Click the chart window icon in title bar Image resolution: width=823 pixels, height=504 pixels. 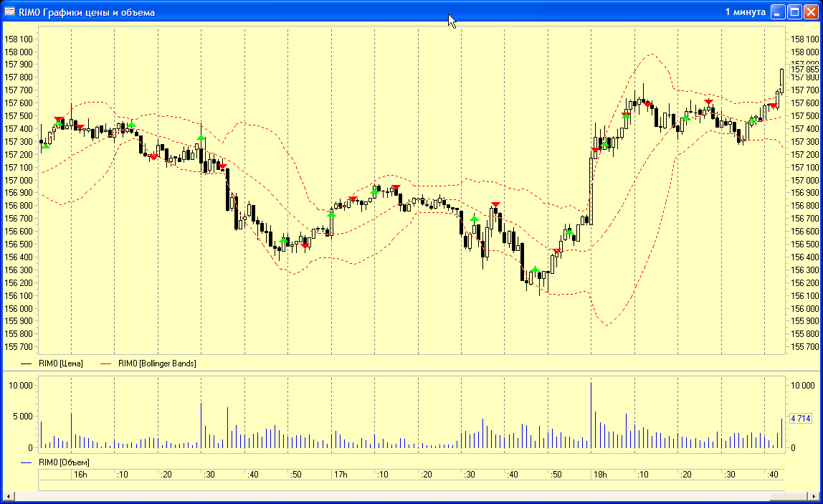coord(9,12)
